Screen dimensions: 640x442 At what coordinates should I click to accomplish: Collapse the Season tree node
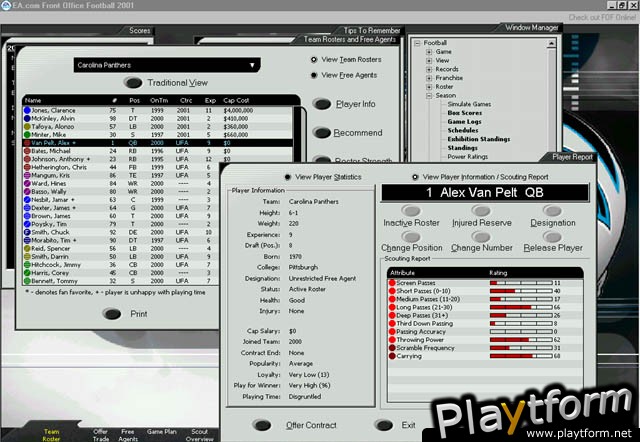pos(429,96)
